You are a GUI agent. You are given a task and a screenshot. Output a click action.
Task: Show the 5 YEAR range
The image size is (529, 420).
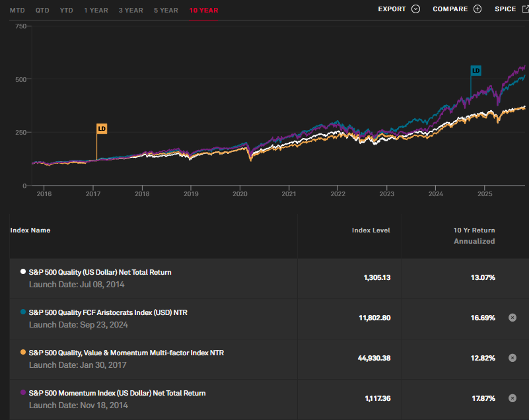click(x=166, y=11)
